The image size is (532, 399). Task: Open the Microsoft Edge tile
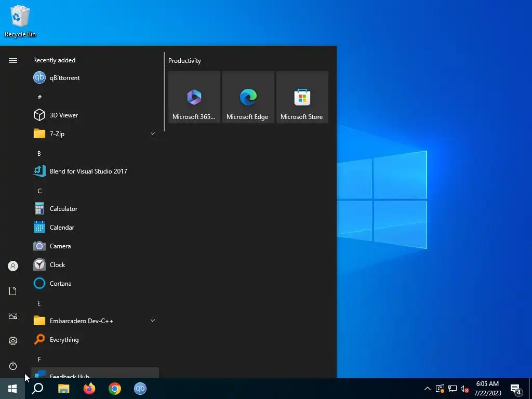click(248, 97)
